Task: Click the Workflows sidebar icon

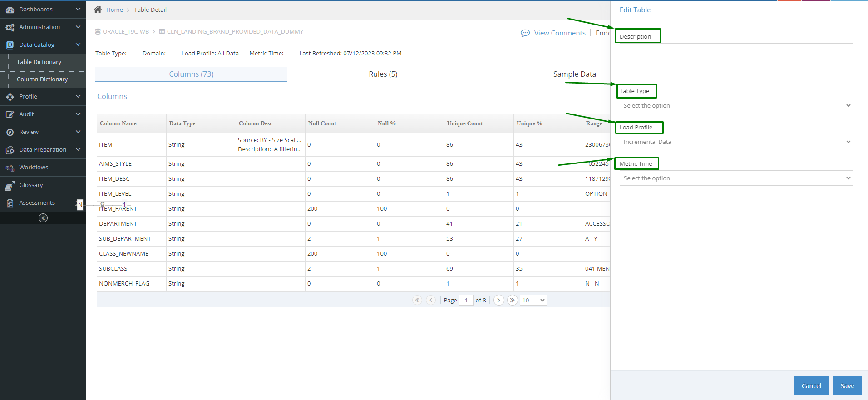Action: [x=10, y=168]
